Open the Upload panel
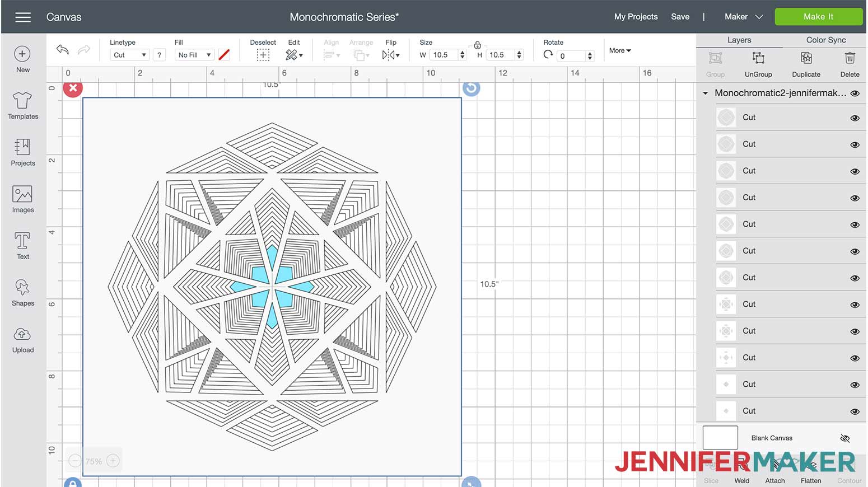This screenshot has width=868, height=487. coord(23,339)
